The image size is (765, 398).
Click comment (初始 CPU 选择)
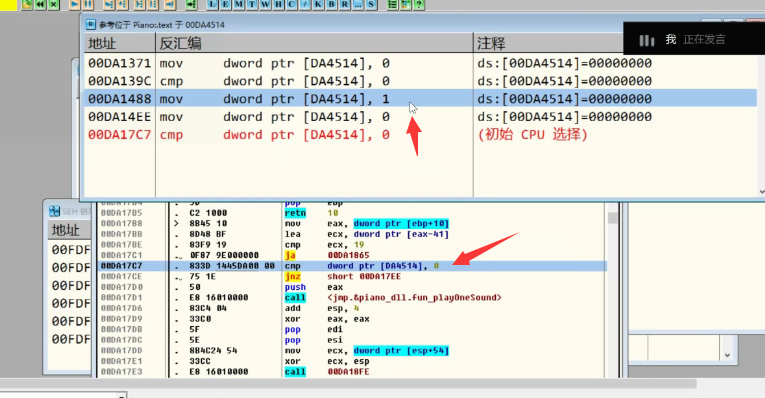point(532,135)
